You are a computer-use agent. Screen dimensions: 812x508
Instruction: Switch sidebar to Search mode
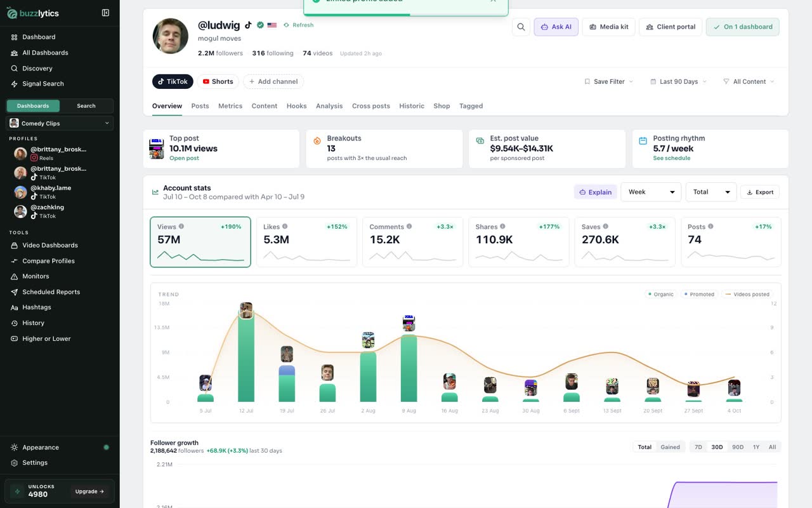pos(86,106)
